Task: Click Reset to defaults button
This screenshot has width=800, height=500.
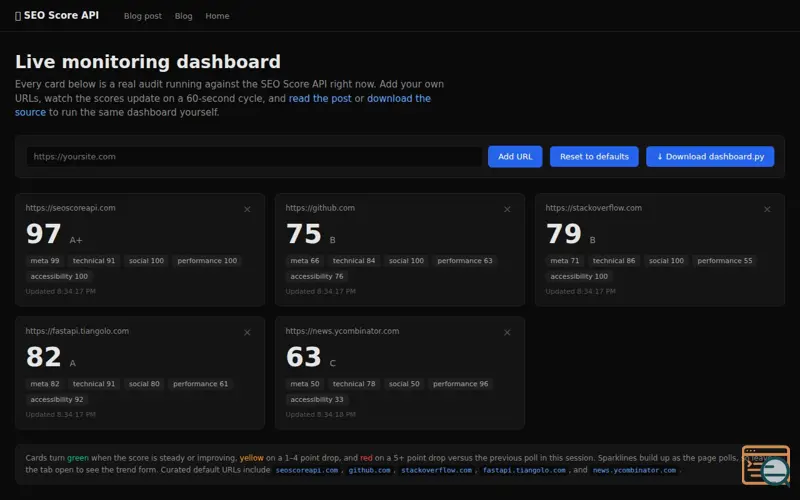Action: (x=594, y=157)
